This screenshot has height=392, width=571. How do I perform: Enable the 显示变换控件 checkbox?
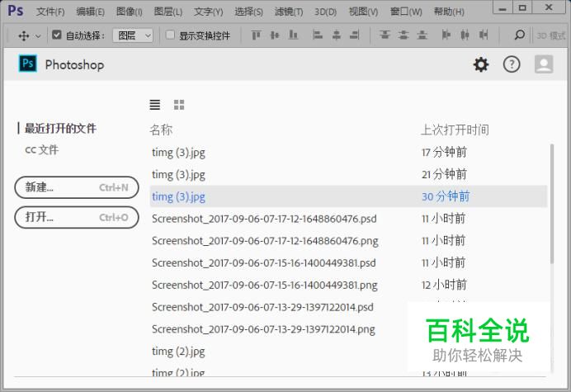[x=170, y=35]
